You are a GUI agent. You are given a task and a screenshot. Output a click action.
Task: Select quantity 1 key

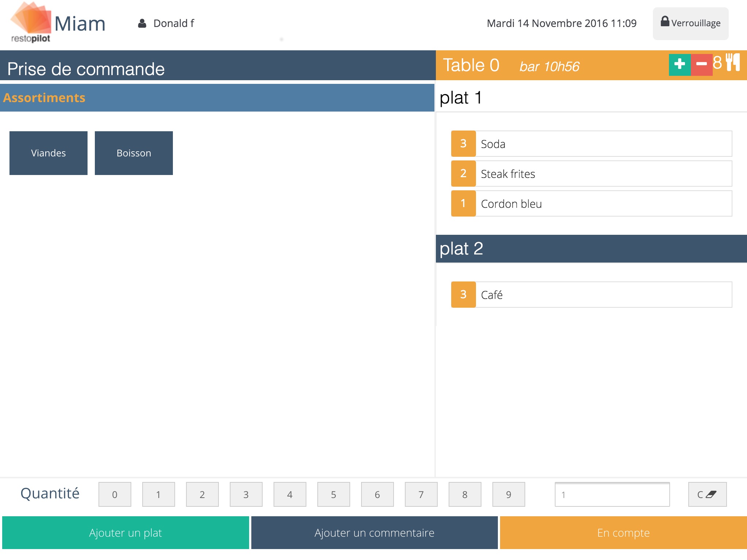point(158,494)
